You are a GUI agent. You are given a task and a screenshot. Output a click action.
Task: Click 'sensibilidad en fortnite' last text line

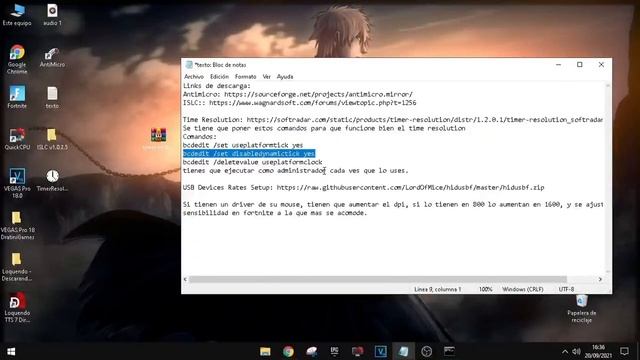click(275, 213)
